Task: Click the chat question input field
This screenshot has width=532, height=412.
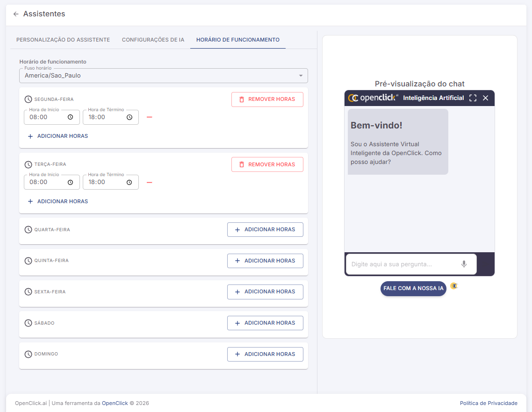Action: [402, 264]
